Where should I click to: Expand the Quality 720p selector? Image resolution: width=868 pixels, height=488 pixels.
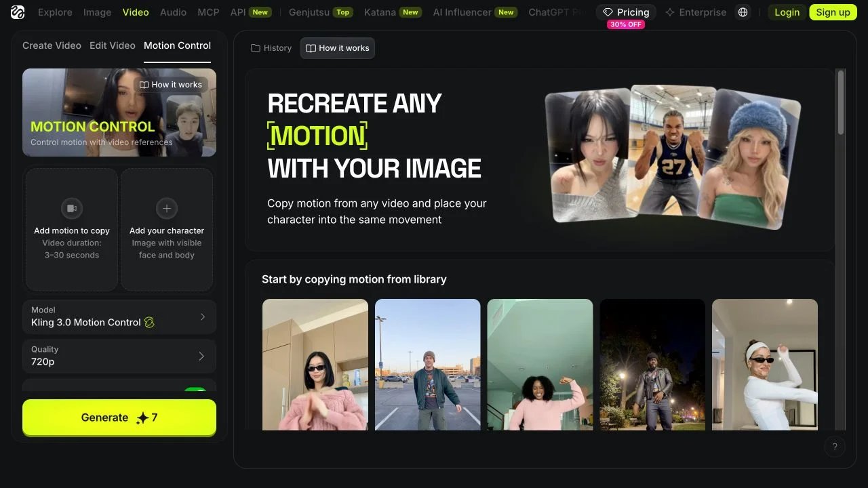click(x=119, y=356)
